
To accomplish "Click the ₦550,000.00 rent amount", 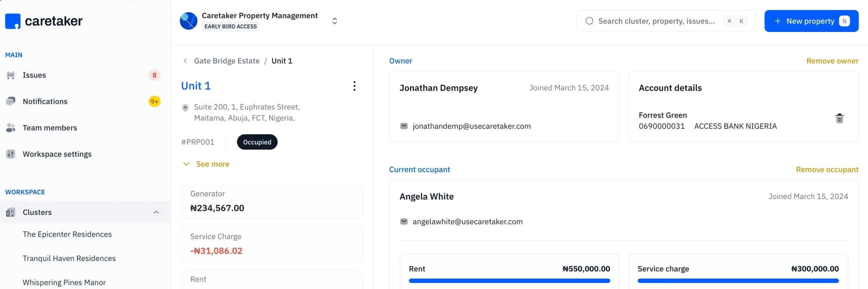I will [x=586, y=269].
